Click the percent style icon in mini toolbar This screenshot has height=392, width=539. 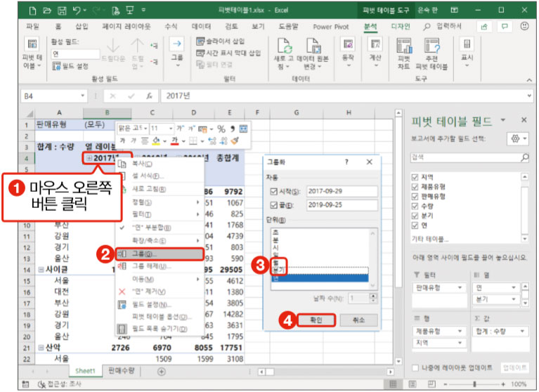[x=221, y=129]
